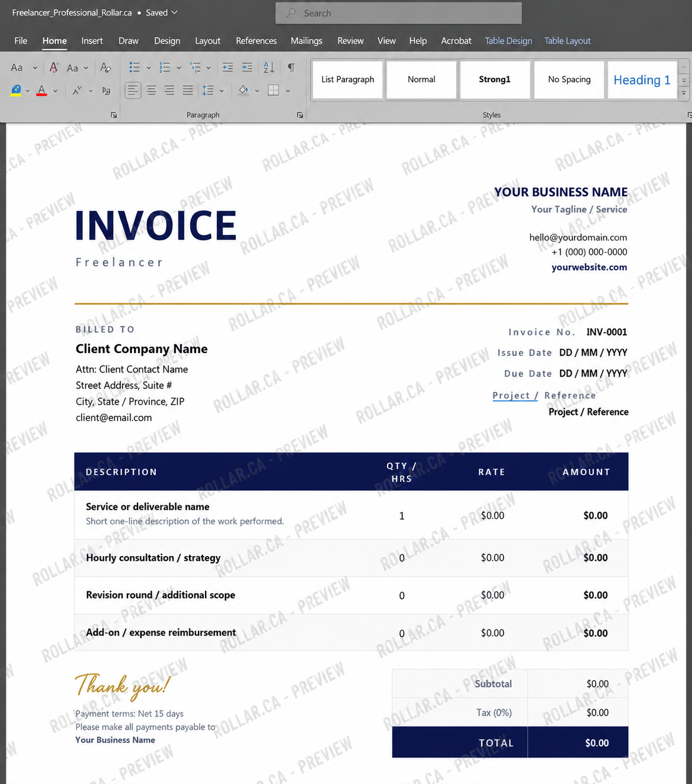Click the Hourly consultation / strategy row

tap(351, 558)
